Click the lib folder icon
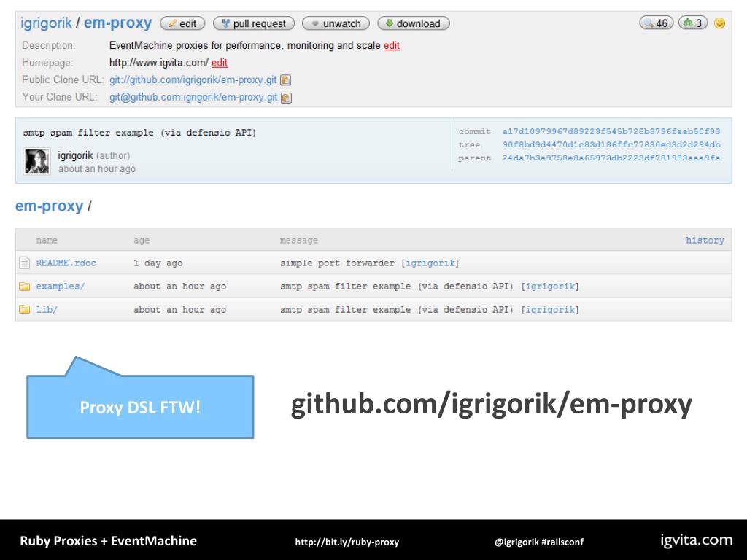Screen dimensions: 747x560 point(24,309)
